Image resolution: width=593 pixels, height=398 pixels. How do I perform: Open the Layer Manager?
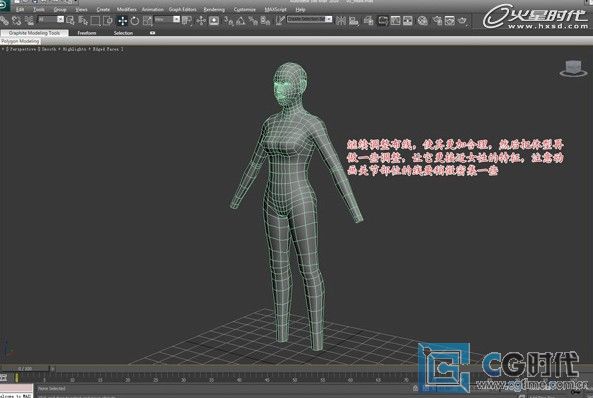coord(368,20)
